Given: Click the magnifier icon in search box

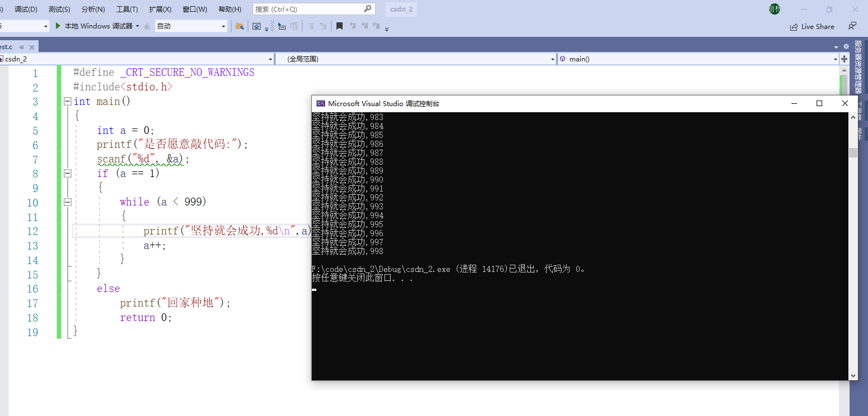Looking at the screenshot, I should tap(367, 9).
